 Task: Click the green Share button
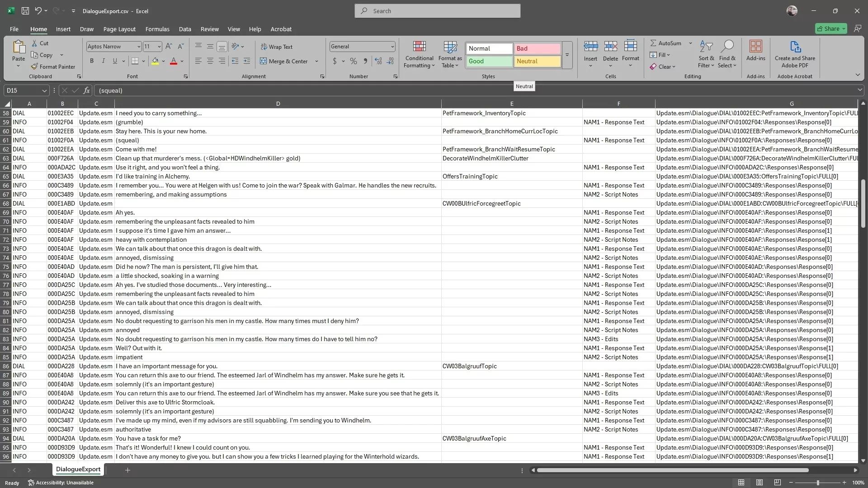pos(831,28)
